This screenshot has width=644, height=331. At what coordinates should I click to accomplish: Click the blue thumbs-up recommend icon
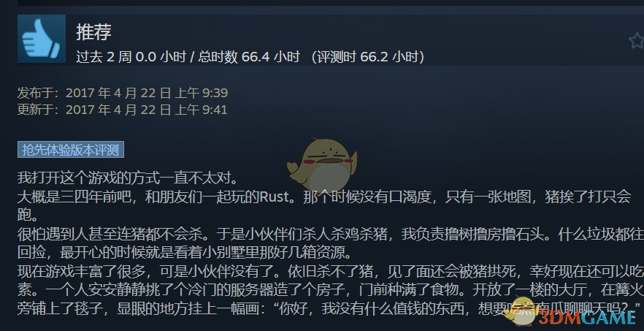[42, 39]
